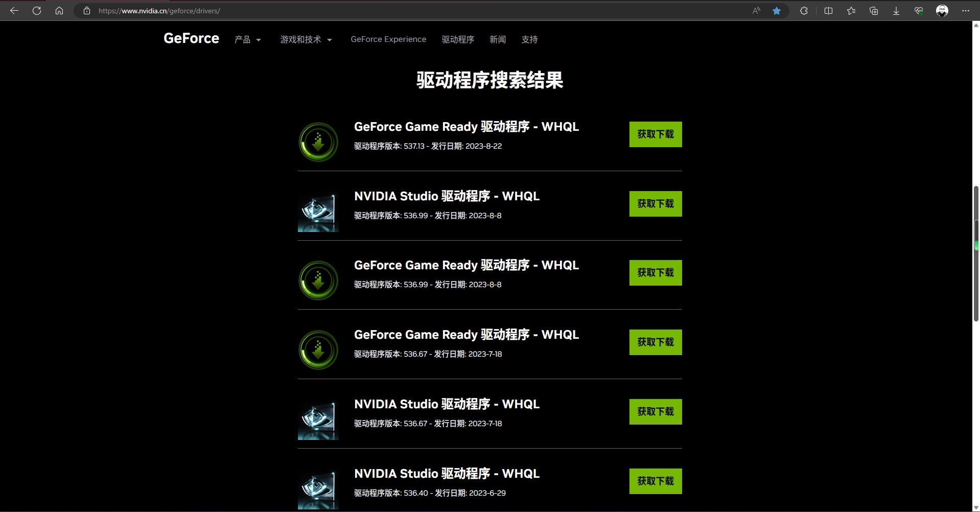Open the read aloud option
Screen dimensions: 980x512
[x=756, y=11]
